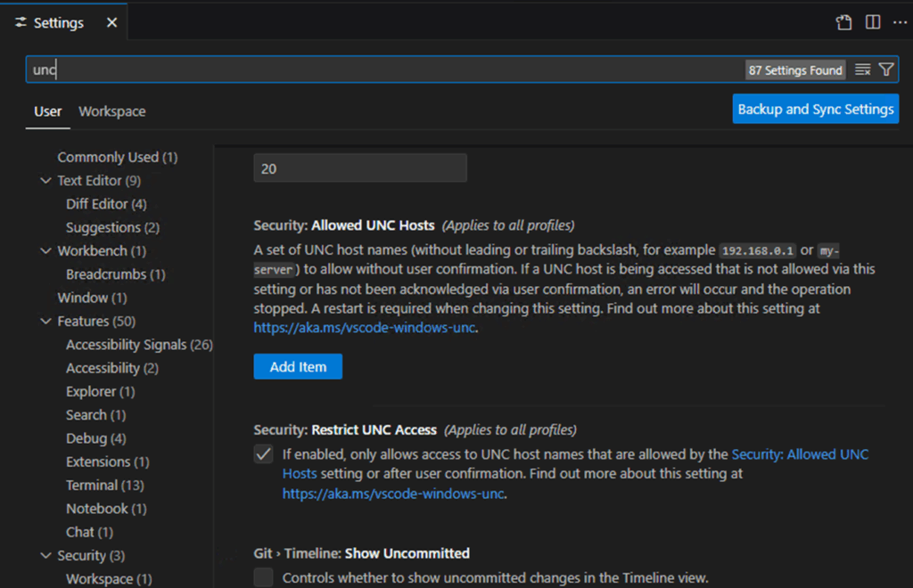Screen dimensions: 913x588
Task: Collapse the Security tree section
Action: point(46,556)
